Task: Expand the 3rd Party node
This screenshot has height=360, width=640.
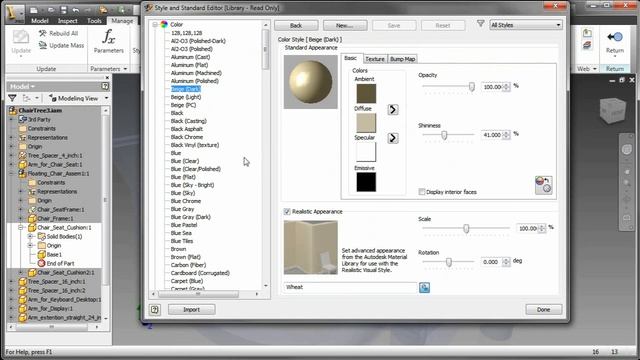Action: coord(12,120)
